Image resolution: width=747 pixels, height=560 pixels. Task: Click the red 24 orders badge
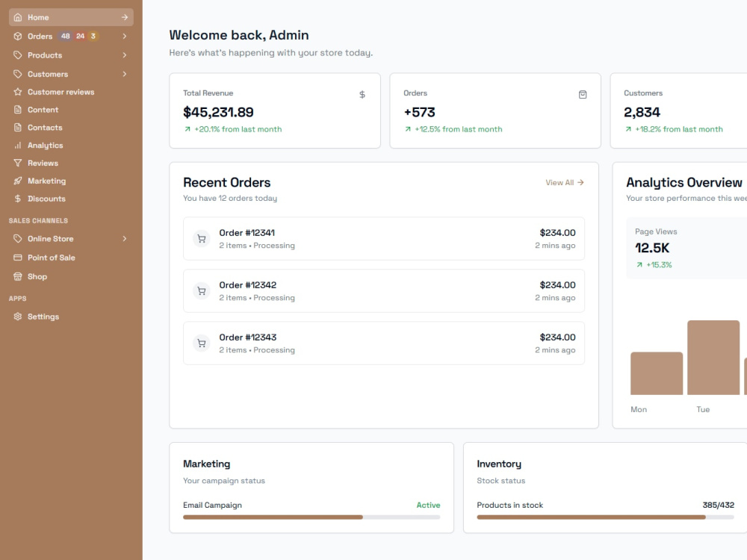pos(80,36)
